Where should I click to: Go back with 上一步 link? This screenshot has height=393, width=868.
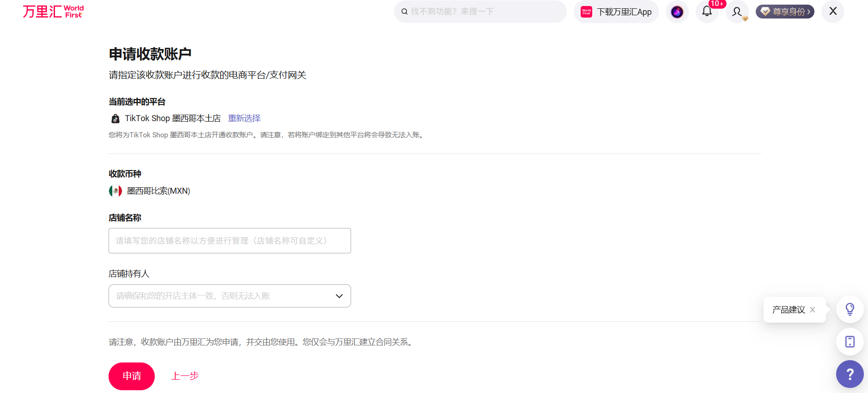coord(185,376)
